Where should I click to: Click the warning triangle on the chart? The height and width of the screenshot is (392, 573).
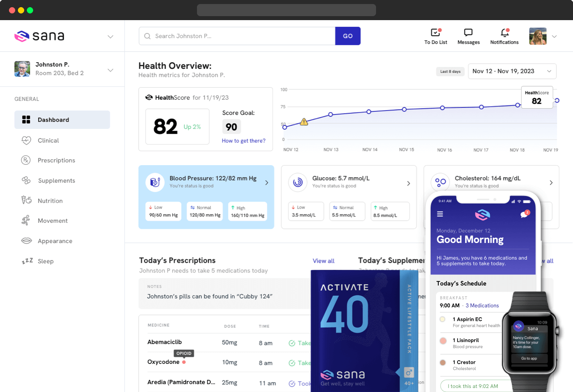coord(304,122)
